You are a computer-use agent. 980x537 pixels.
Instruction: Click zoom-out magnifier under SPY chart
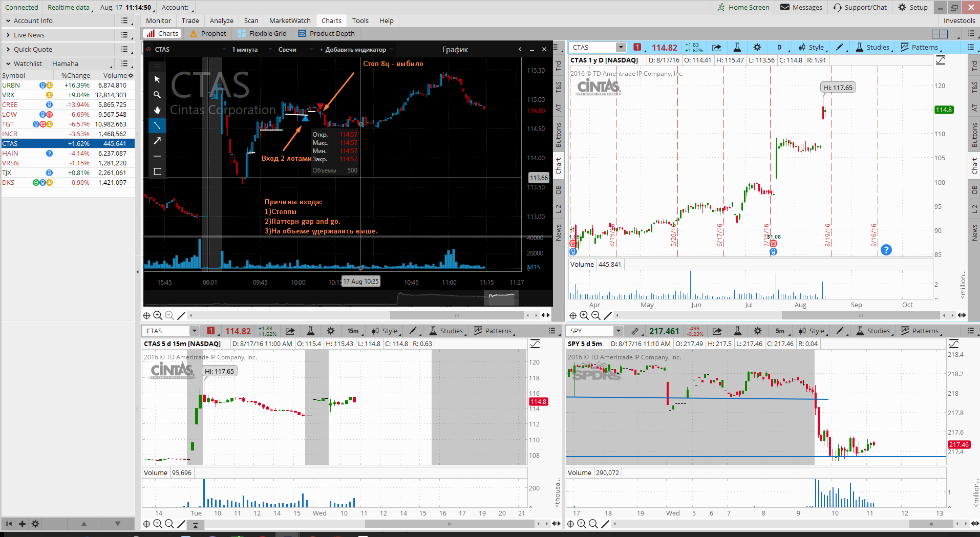click(593, 524)
